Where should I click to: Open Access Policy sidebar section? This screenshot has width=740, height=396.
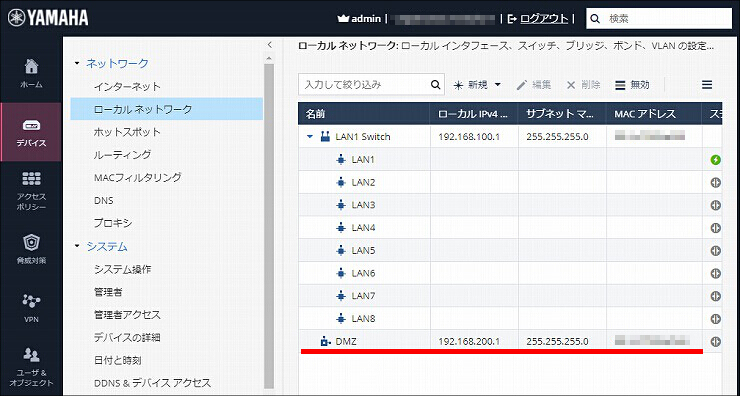(31, 191)
